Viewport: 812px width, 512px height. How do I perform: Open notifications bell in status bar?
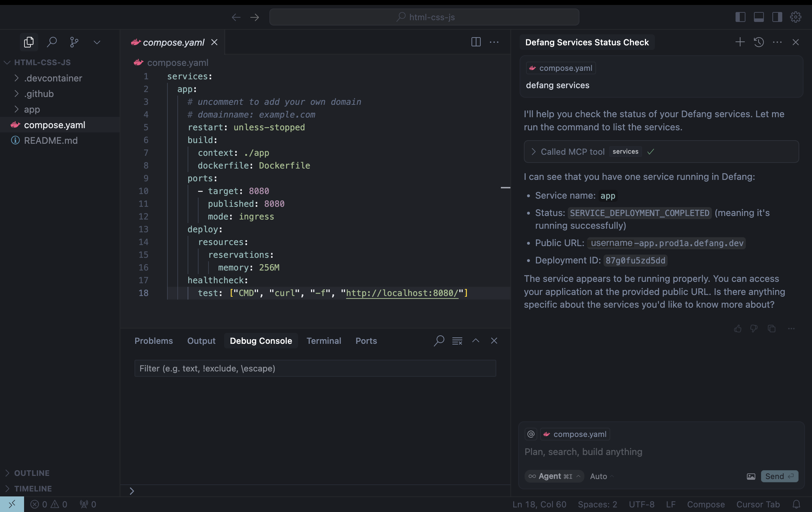[x=796, y=504]
